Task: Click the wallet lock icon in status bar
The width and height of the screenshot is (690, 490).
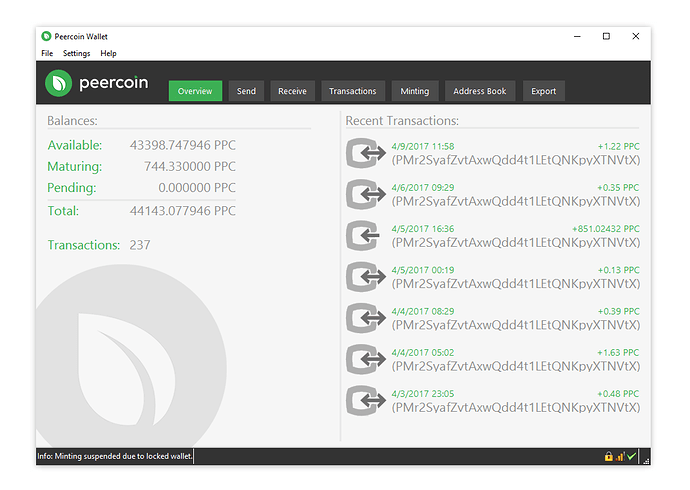Action: tap(608, 457)
